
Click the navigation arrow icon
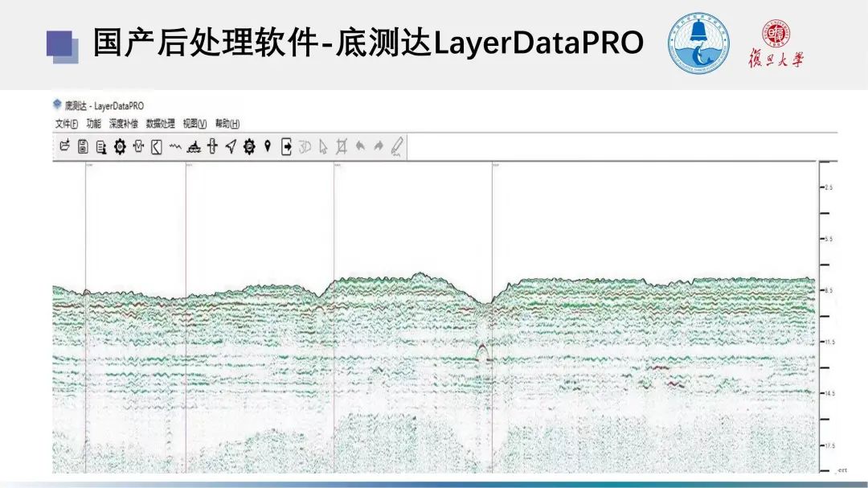(x=231, y=146)
